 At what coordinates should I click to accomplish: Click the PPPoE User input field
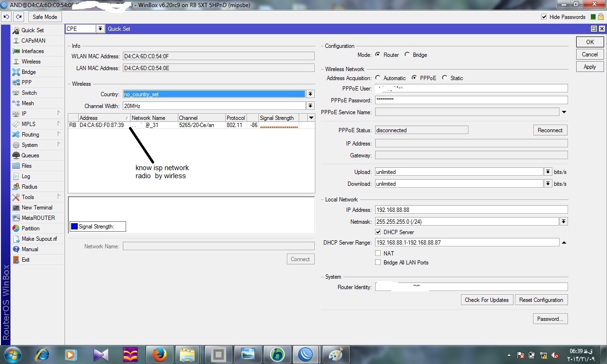pyautogui.click(x=471, y=88)
